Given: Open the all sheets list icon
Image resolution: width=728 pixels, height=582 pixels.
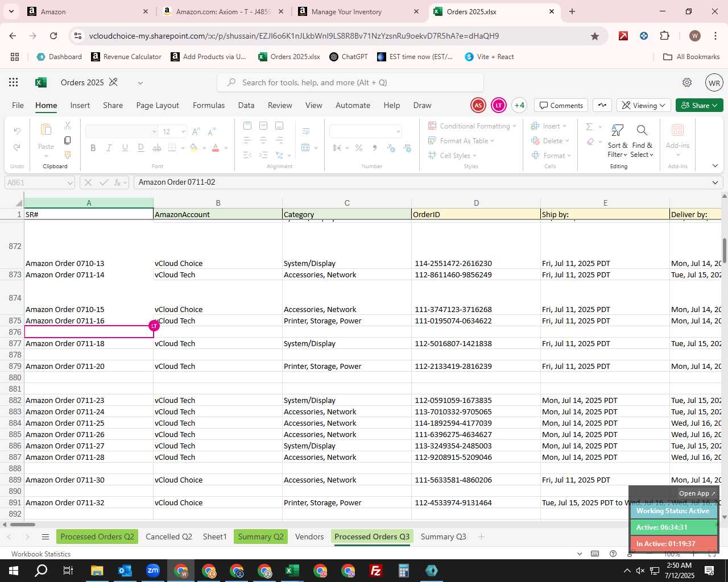Looking at the screenshot, I should (x=45, y=537).
